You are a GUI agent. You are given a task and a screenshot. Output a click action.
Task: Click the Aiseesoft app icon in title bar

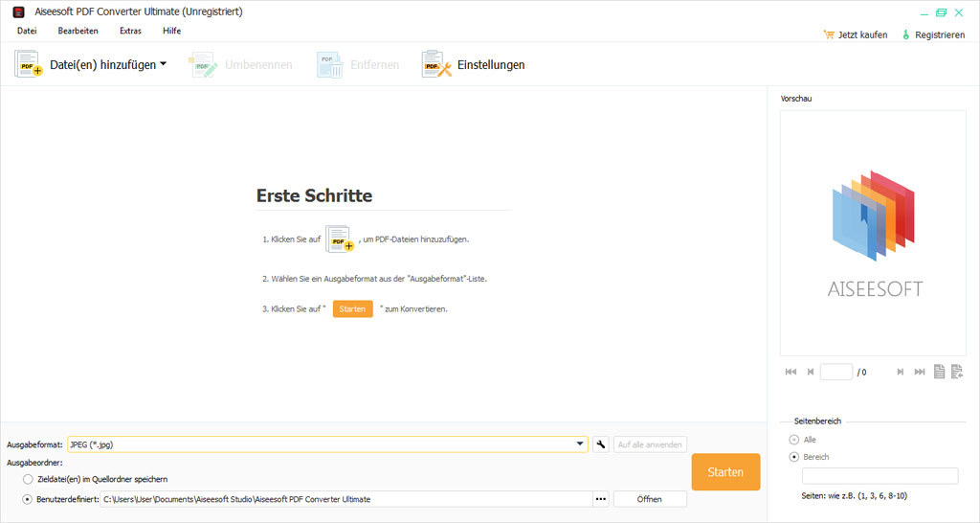pyautogui.click(x=19, y=11)
